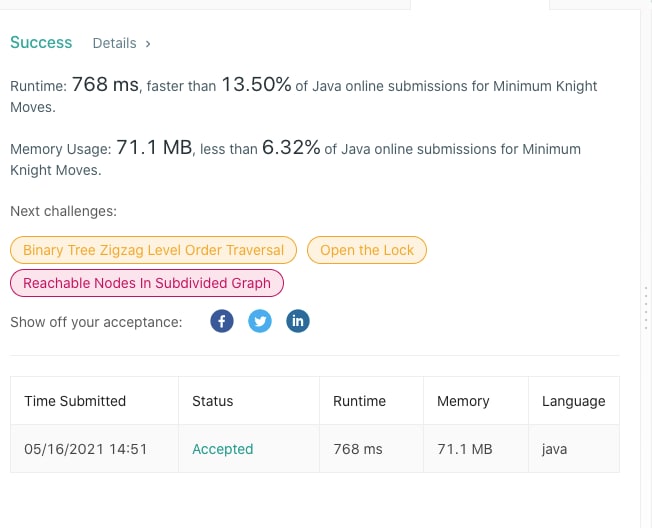Open Reachable Nodes In Subdivided Graph challenge
Image resolution: width=652 pixels, height=528 pixels.
147,283
